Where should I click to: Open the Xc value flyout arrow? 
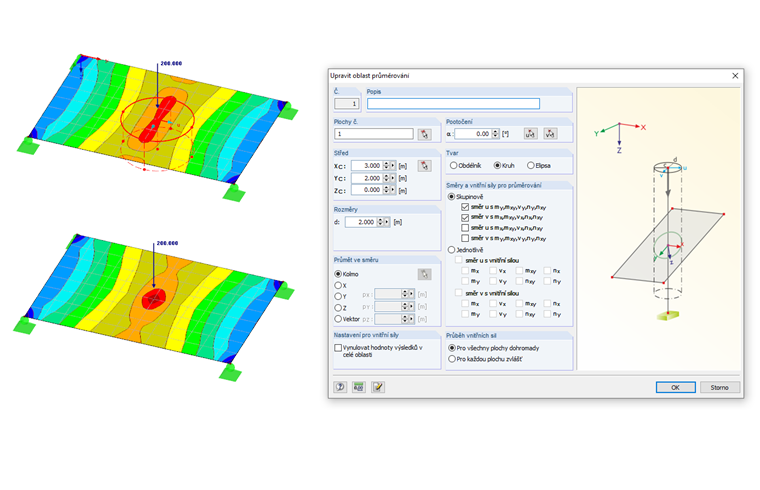coord(393,166)
